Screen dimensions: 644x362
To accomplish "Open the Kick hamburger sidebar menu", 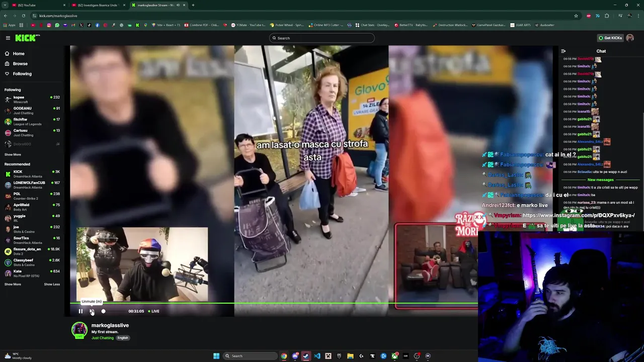I will [x=8, y=38].
